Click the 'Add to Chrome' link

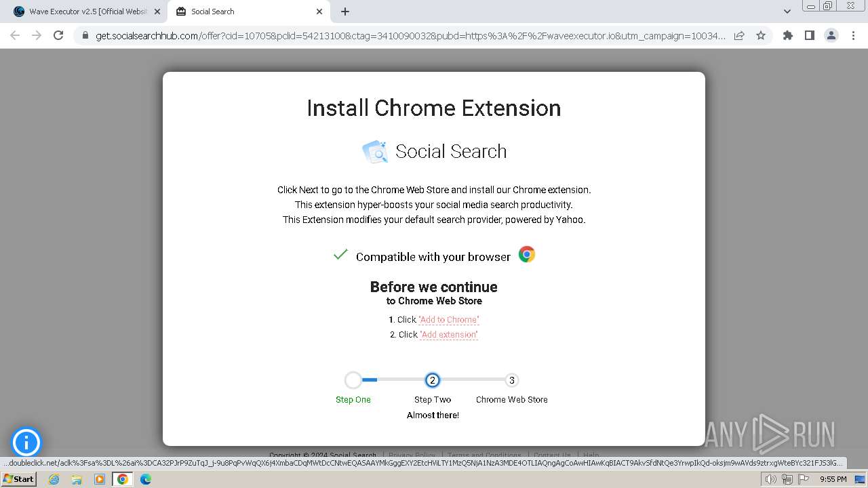tap(448, 320)
